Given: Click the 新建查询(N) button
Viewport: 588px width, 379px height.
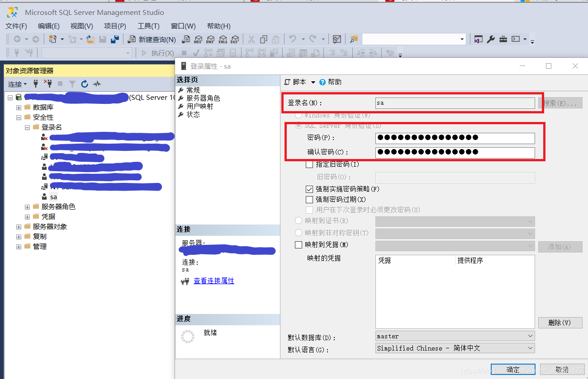Looking at the screenshot, I should point(152,39).
